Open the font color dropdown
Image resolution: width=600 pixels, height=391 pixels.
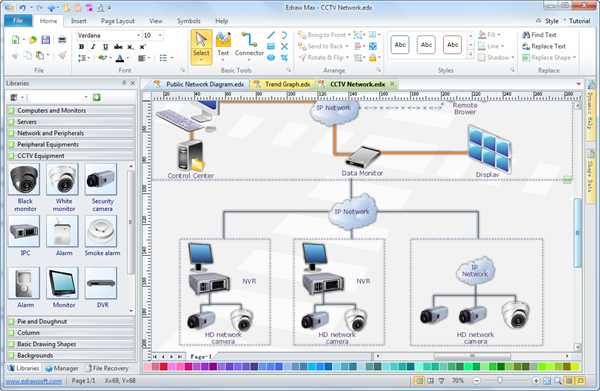click(x=127, y=58)
